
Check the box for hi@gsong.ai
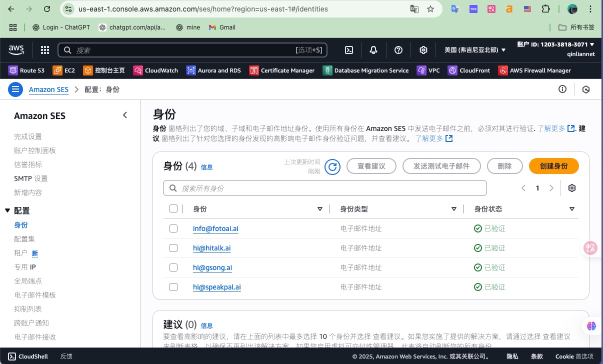173,267
